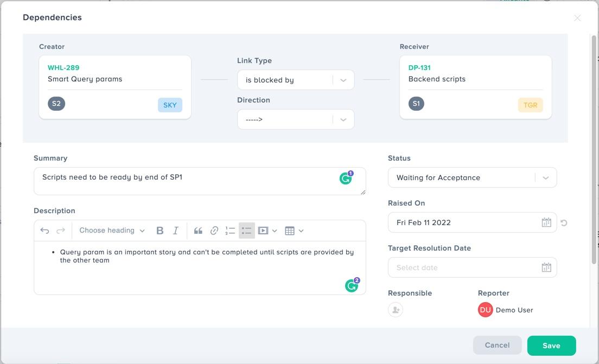599x364 pixels.
Task: Insert a blockquote in the description
Action: 198,230
